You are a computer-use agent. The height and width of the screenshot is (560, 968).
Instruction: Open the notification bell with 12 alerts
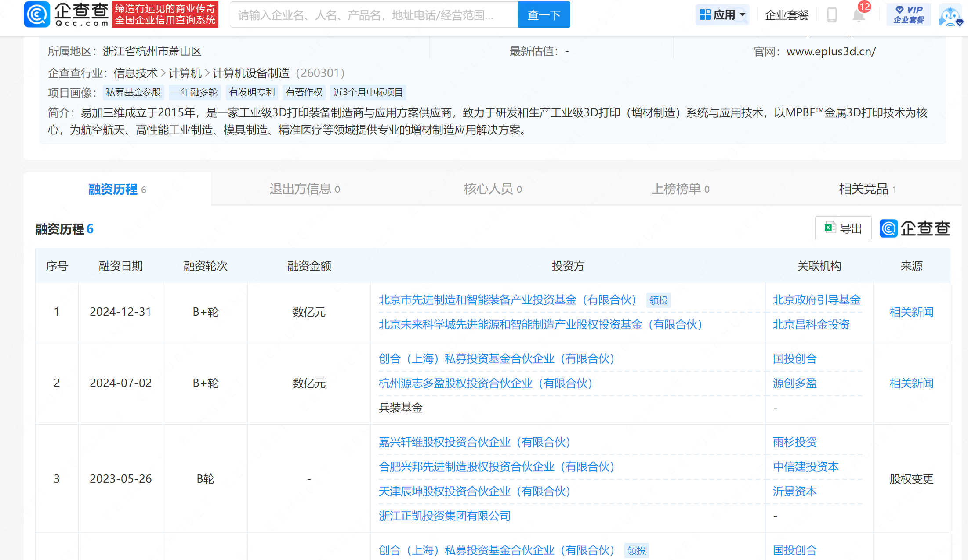click(x=858, y=15)
